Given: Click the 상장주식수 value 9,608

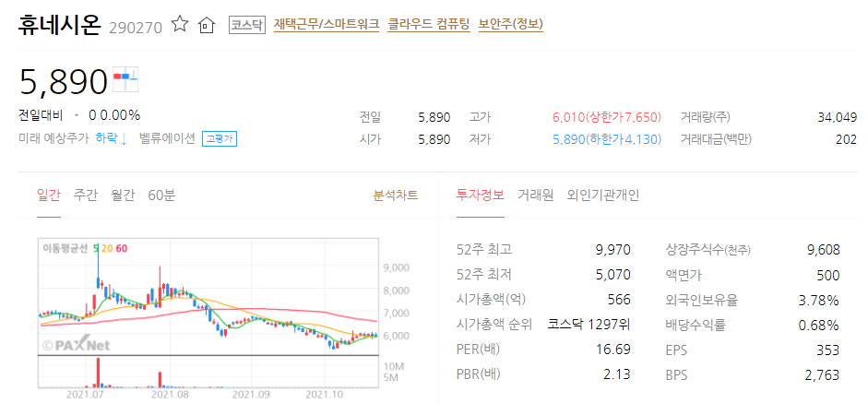Looking at the screenshot, I should tap(823, 250).
